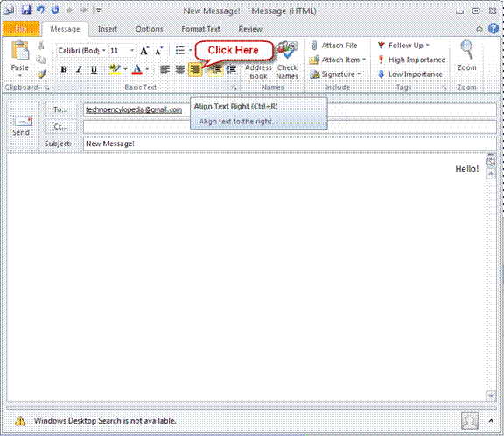Toggle Bold formatting
This screenshot has width=504, height=436.
tap(64, 69)
